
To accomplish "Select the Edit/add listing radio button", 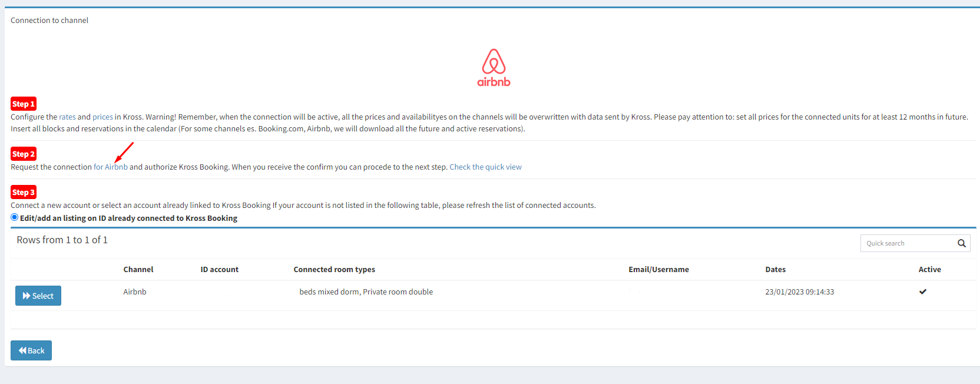I will coord(15,217).
